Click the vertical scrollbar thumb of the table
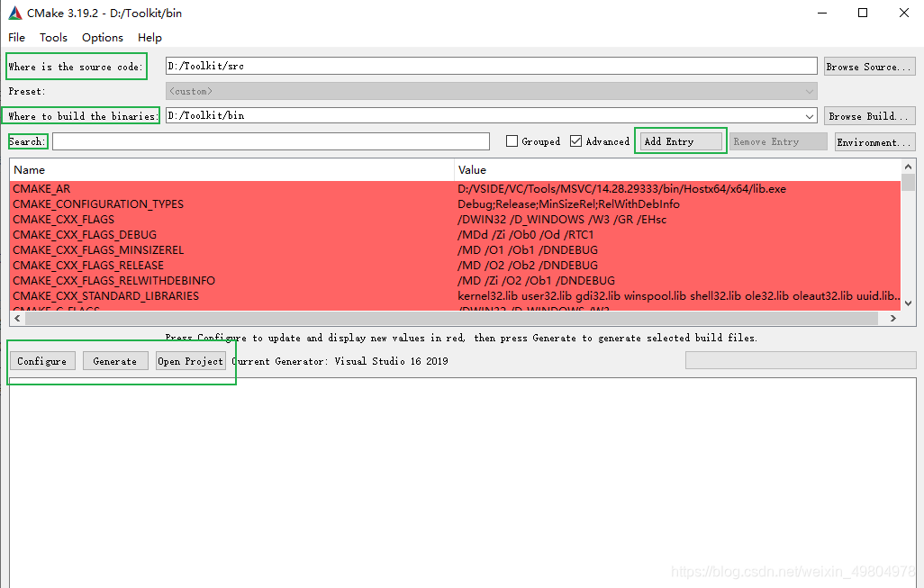This screenshot has height=588, width=924. click(x=908, y=183)
